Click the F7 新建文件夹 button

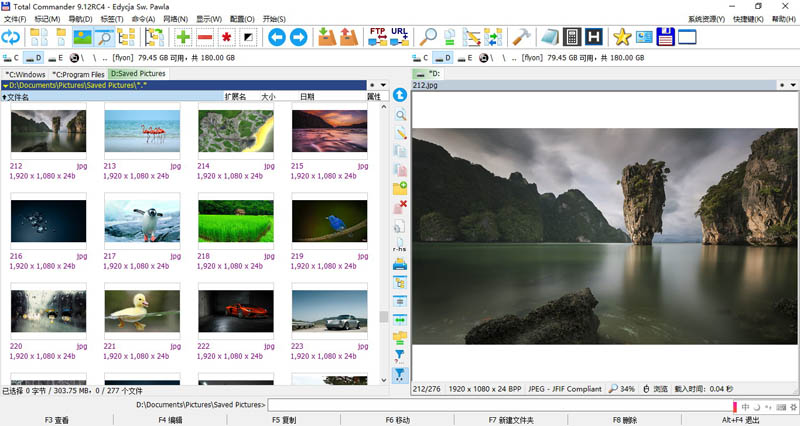511,420
